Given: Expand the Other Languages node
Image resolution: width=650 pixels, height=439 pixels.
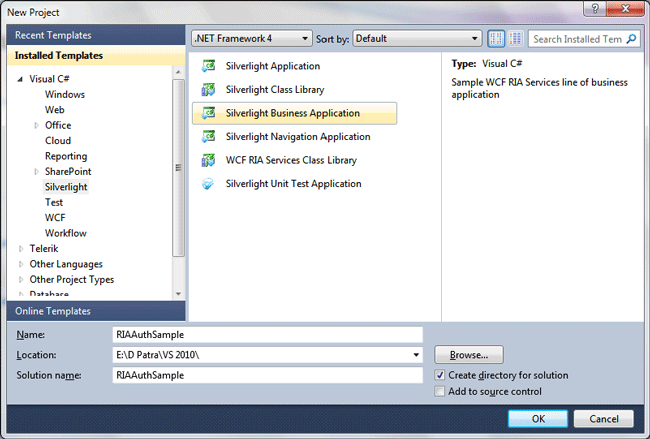Looking at the screenshot, I should (21, 264).
